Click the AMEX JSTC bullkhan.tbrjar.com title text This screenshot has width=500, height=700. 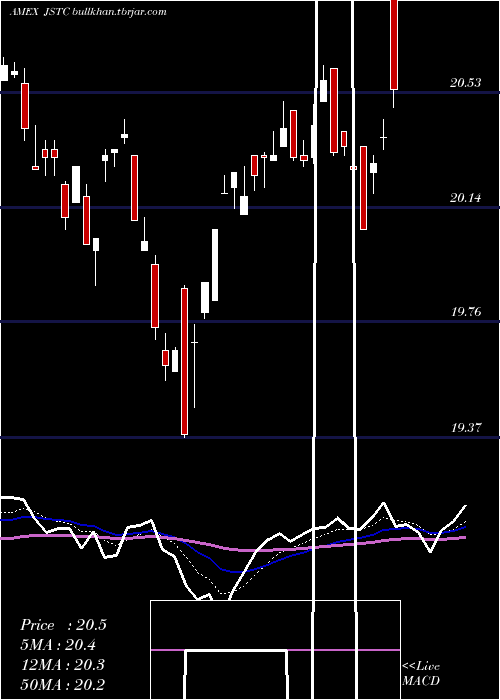pyautogui.click(x=88, y=12)
